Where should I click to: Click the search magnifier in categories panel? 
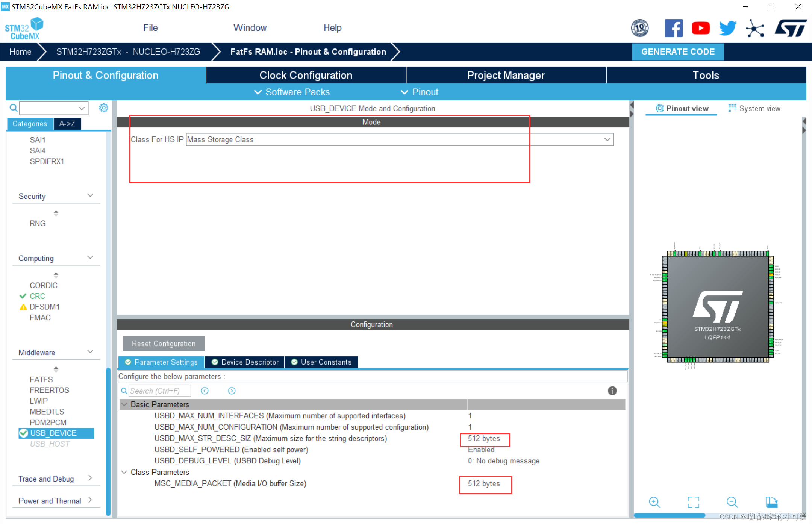pyautogui.click(x=14, y=108)
